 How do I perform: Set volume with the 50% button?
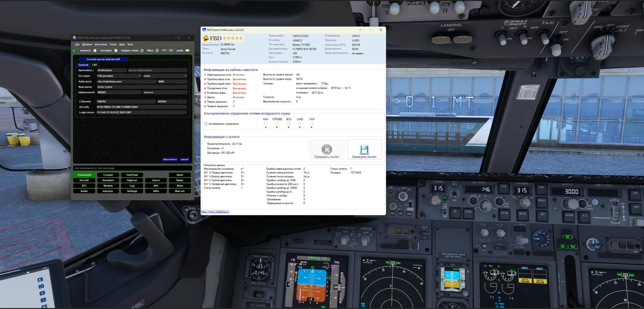tap(156, 186)
